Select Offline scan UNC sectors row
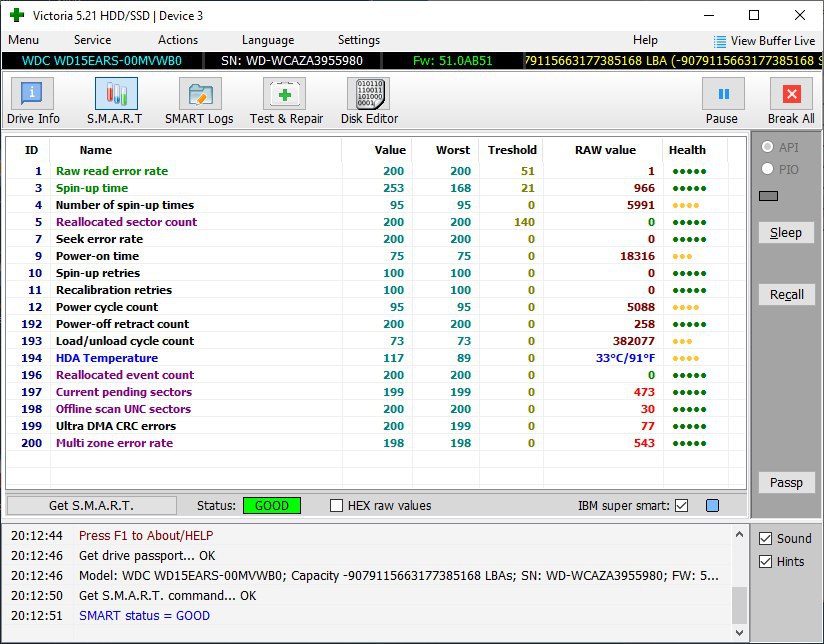824x644 pixels. click(376, 409)
